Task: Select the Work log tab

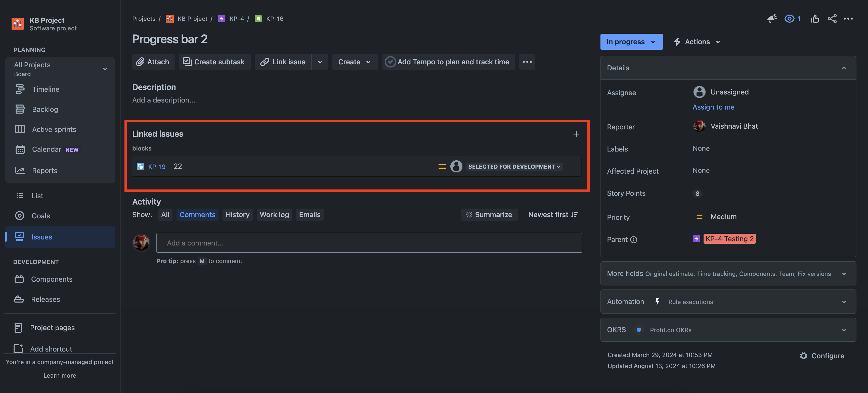Action: [x=274, y=215]
